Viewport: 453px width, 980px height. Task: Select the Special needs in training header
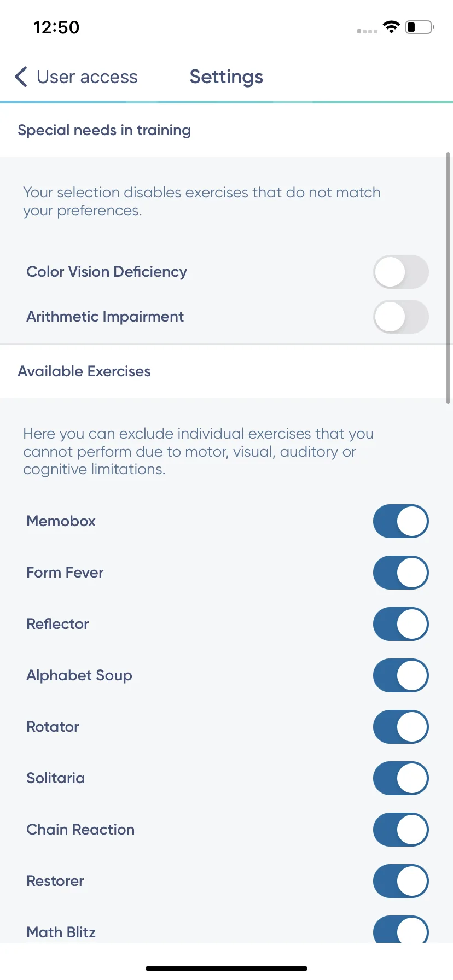104,130
